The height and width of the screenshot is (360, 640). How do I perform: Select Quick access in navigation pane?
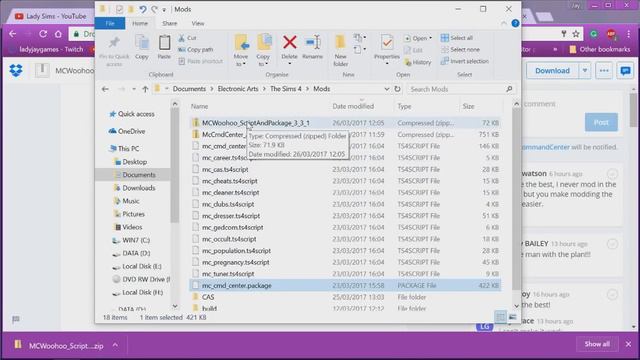point(136,114)
